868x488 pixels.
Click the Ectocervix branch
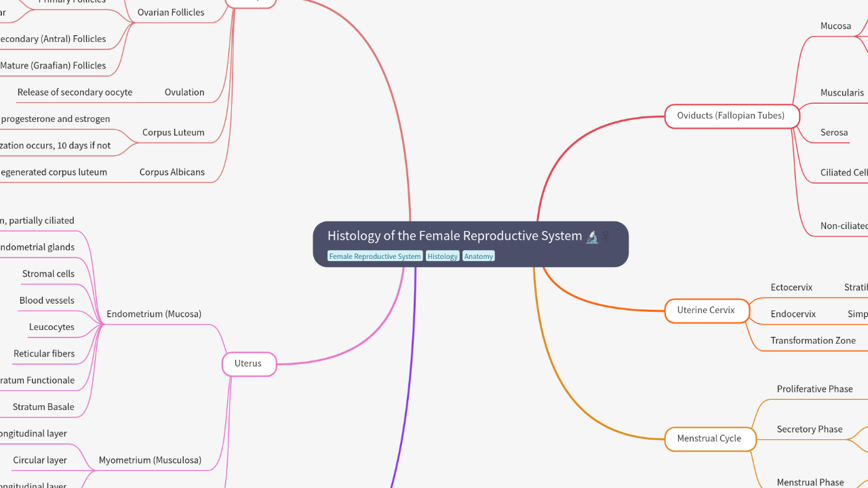(x=791, y=288)
